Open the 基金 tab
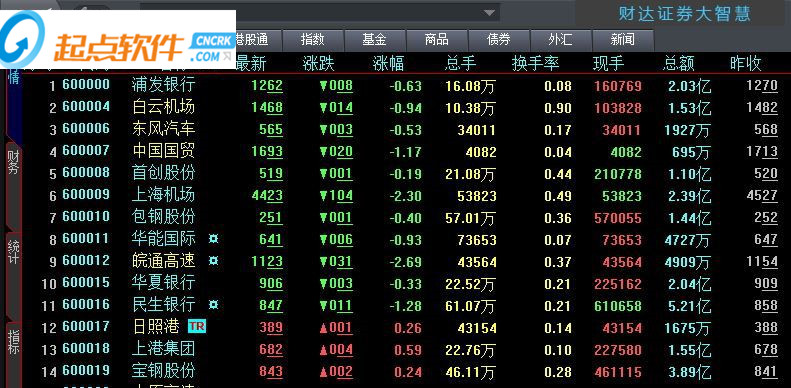The width and height of the screenshot is (791, 388). pyautogui.click(x=374, y=39)
